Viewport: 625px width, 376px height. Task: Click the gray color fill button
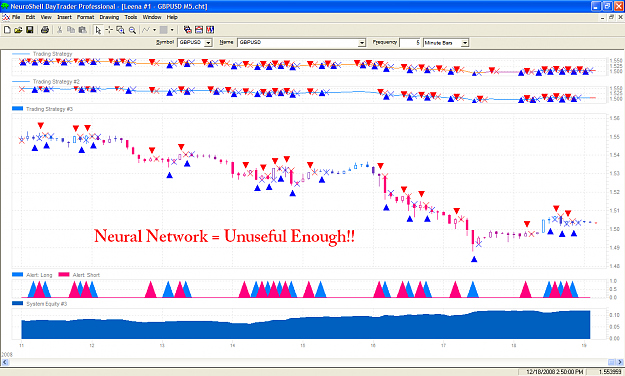tap(163, 30)
